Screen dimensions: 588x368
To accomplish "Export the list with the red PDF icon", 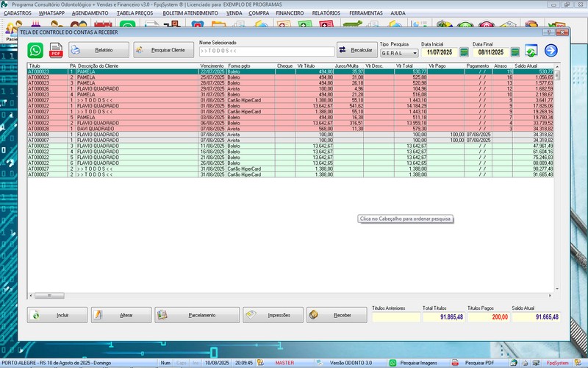I will pyautogui.click(x=56, y=50).
